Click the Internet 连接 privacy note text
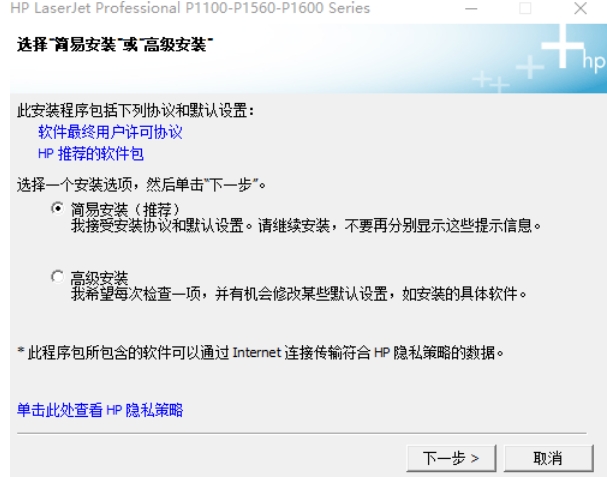The height and width of the screenshot is (477, 607). click(260, 353)
